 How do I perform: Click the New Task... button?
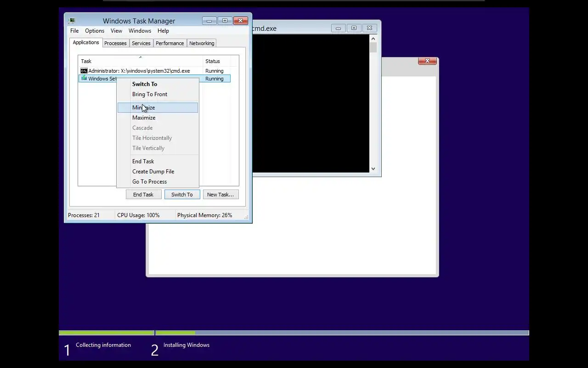click(x=220, y=195)
